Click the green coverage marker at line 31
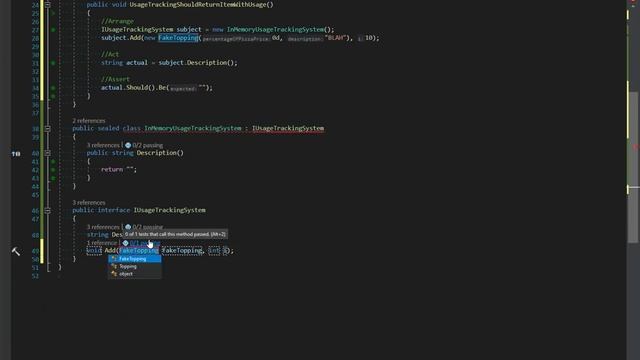Viewport: 640px width, 360px height. 53,63
